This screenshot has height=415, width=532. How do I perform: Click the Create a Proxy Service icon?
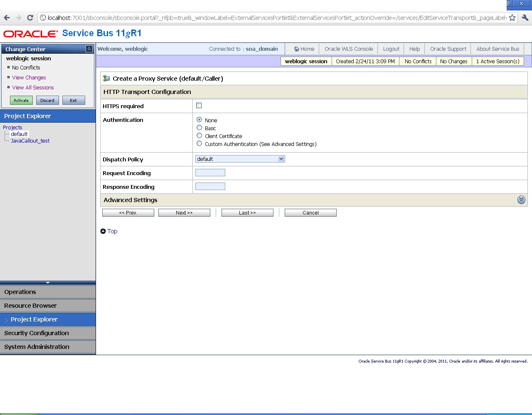tap(106, 78)
